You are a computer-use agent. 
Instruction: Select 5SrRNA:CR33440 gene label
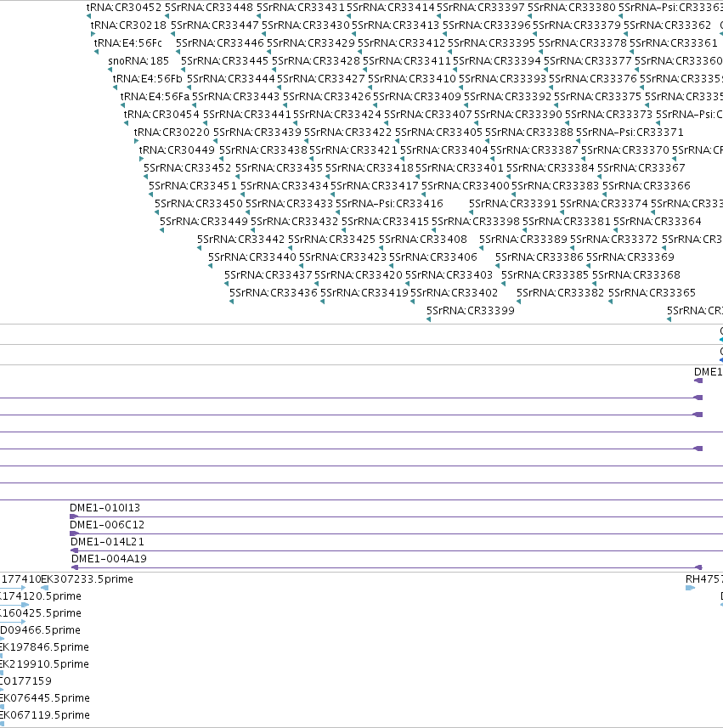pyautogui.click(x=252, y=257)
